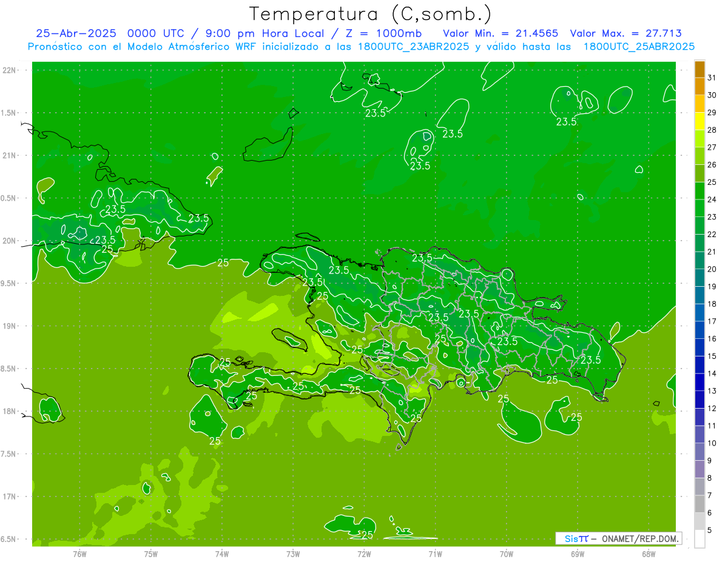Image resolution: width=728 pixels, height=562 pixels.
Task: Click the gray colorbar swatch between 6 and 7
Action: tap(699, 504)
